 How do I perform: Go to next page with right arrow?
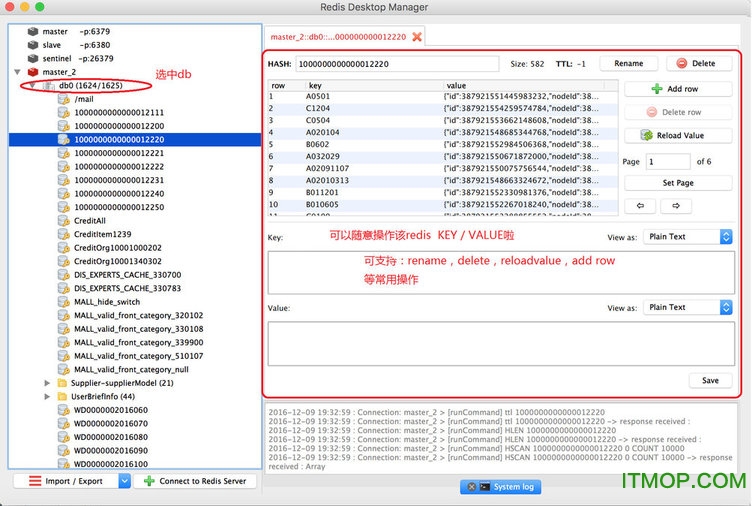(x=676, y=206)
